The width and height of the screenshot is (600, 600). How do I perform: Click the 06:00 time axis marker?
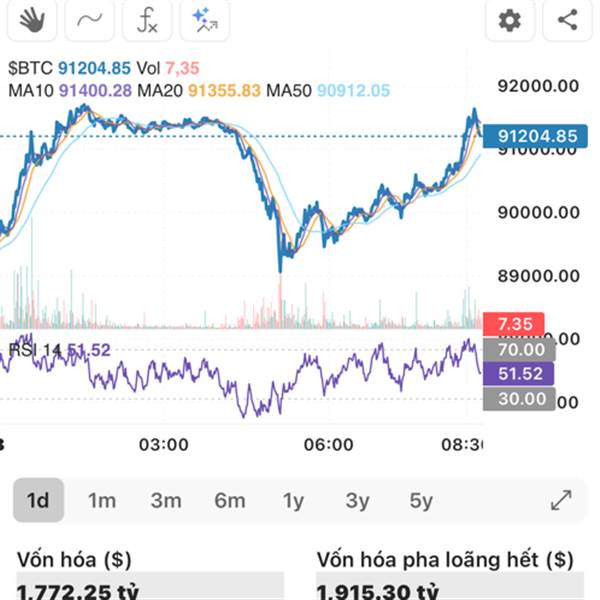click(x=328, y=443)
